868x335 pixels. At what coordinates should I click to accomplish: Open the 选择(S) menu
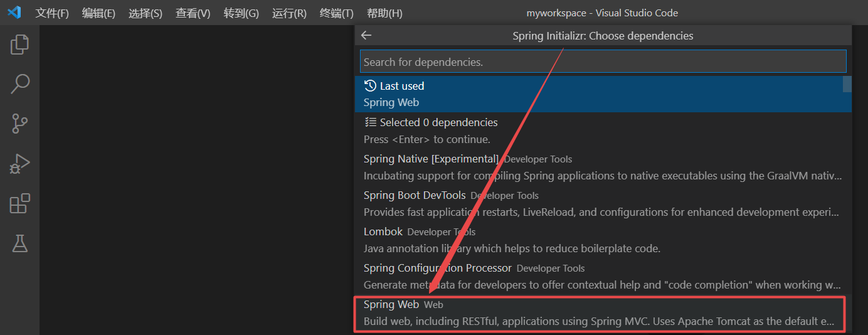coord(146,13)
